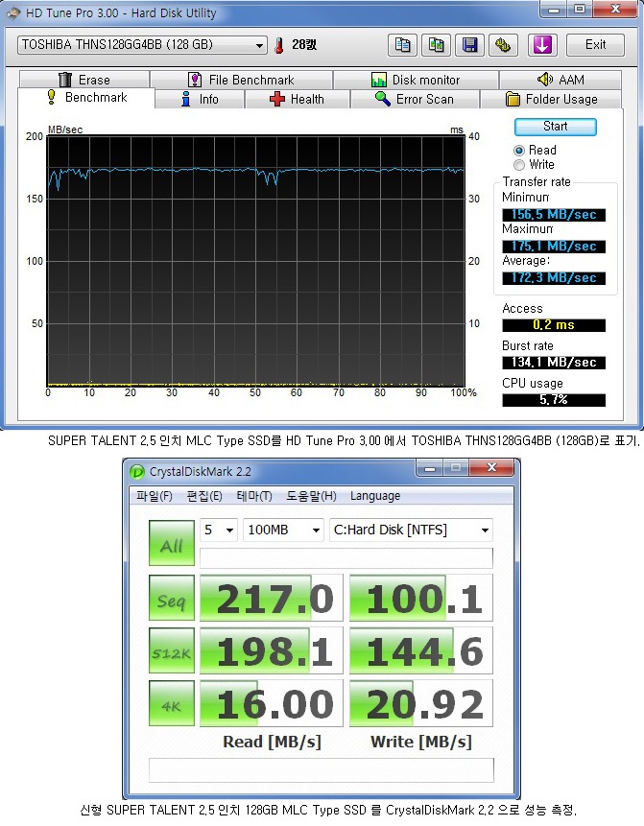
Task: Open the test count dropdown showing 5
Action: [x=218, y=530]
